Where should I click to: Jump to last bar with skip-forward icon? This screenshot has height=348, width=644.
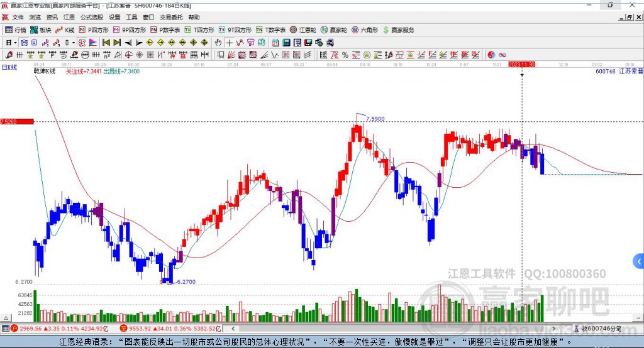tap(117, 42)
